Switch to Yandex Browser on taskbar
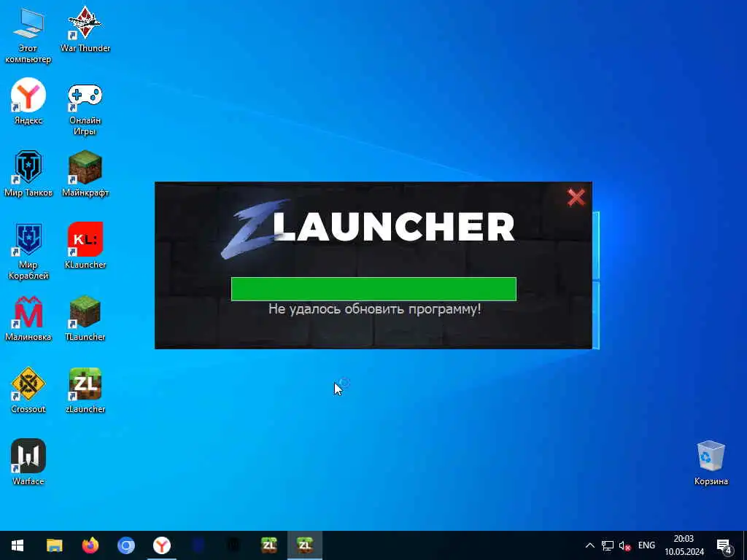The image size is (747, 560). [161, 545]
